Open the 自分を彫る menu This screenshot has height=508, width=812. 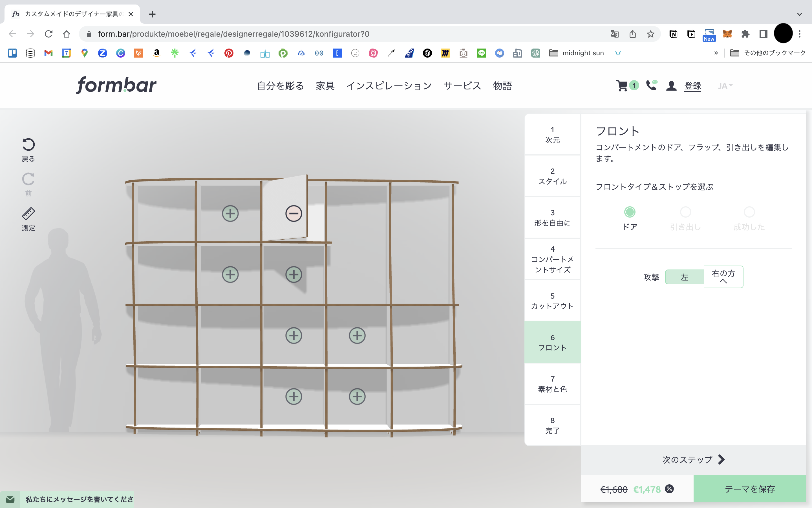click(x=280, y=86)
